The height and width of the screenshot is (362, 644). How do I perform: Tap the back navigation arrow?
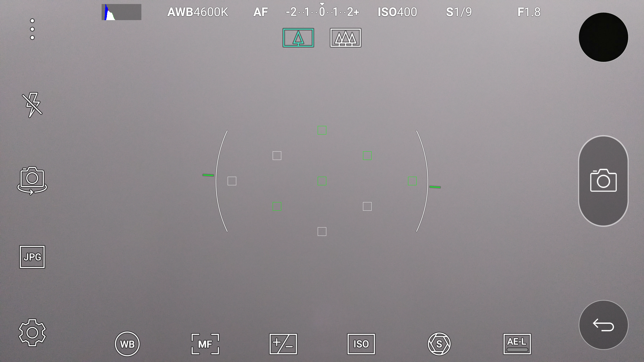click(x=603, y=325)
